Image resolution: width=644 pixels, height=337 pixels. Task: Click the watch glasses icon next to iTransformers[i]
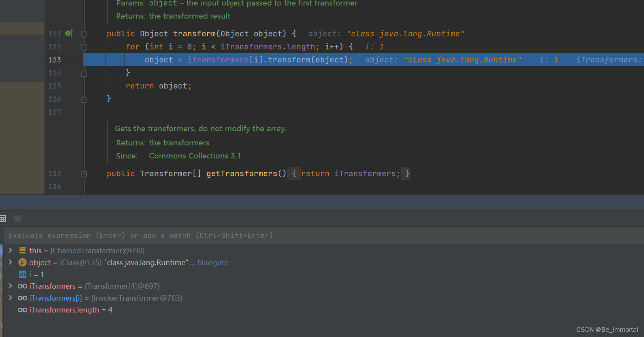coord(23,298)
